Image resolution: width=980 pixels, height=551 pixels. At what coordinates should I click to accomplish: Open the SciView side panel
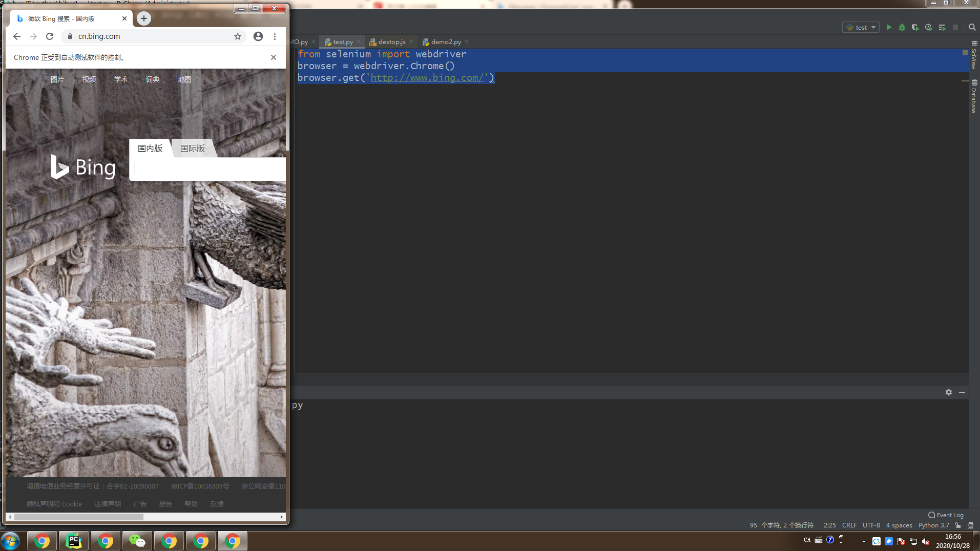click(974, 56)
